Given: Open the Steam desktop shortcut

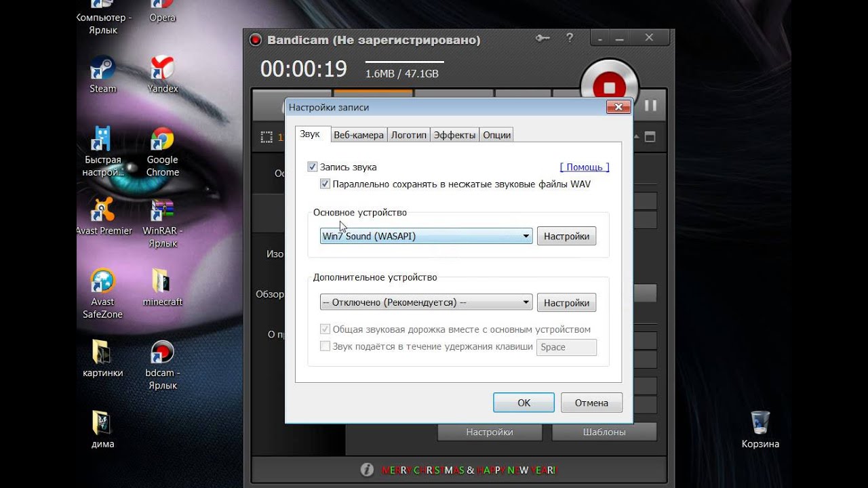Looking at the screenshot, I should [x=102, y=75].
